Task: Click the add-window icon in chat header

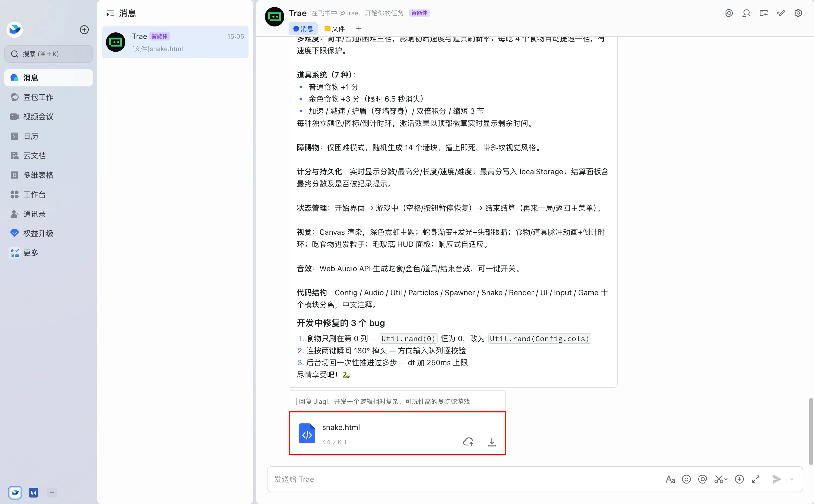Action: (x=764, y=13)
